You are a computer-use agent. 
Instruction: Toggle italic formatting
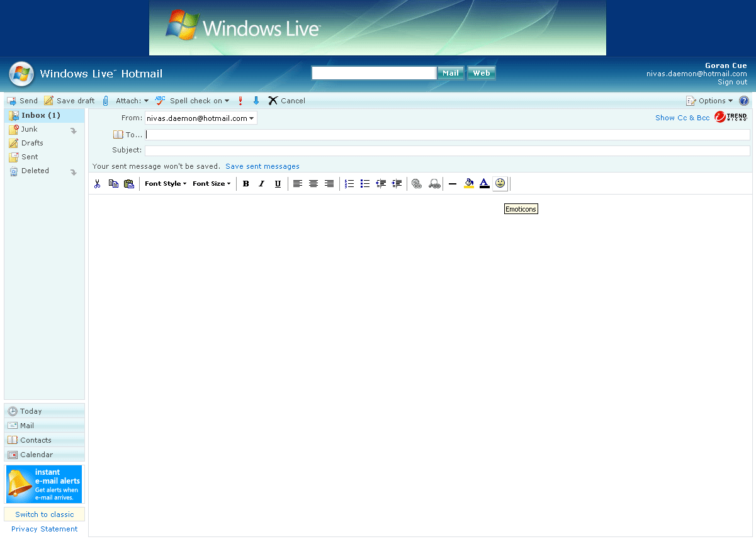262,184
